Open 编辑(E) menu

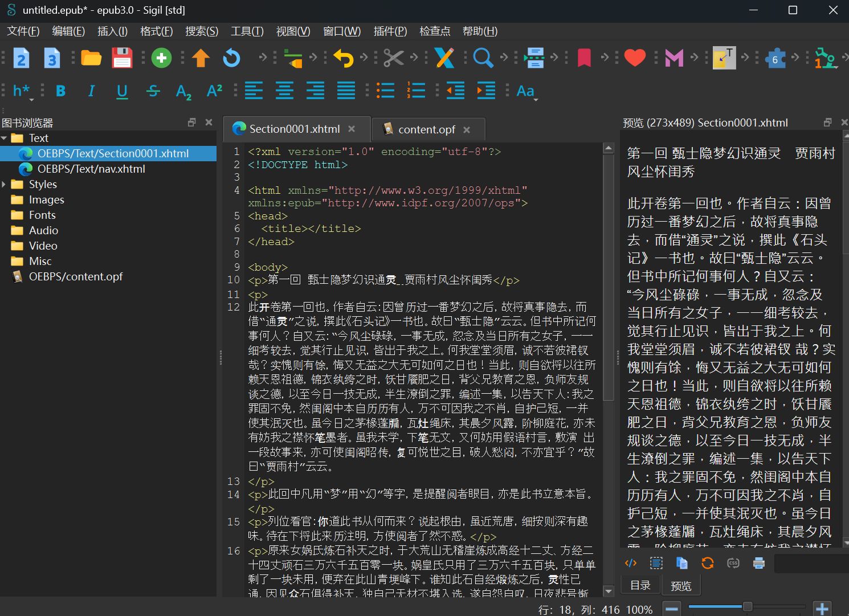68,31
